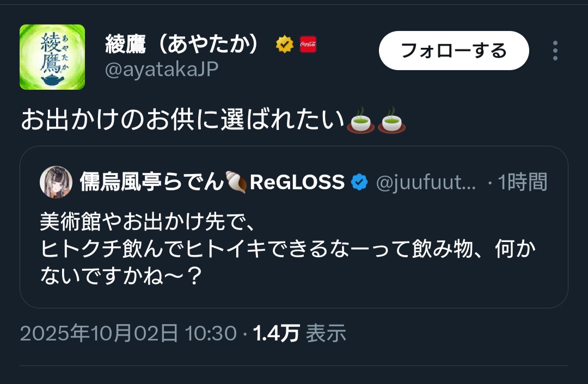588x384 pixels.
Task: Click the first green tea cup emoji
Action: click(361, 121)
